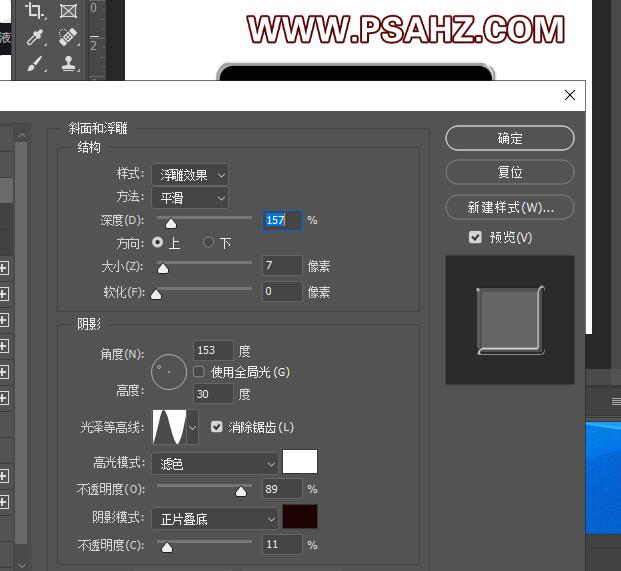
Task: Open the 样式 dropdown showing 浮雕效果
Action: click(x=190, y=175)
